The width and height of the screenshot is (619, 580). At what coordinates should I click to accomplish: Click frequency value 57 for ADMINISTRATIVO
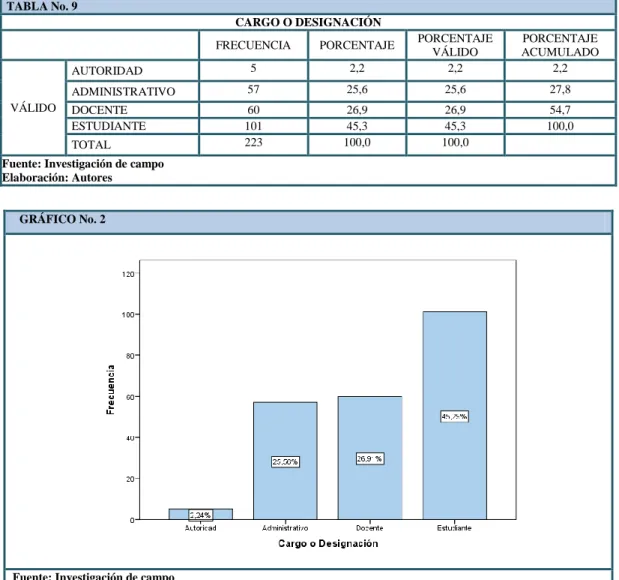253,89
